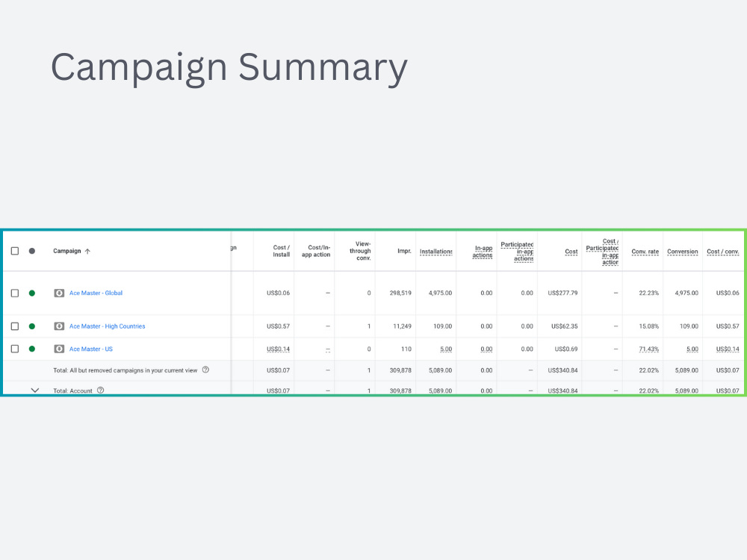Sort by Impr. column header

[x=404, y=251]
